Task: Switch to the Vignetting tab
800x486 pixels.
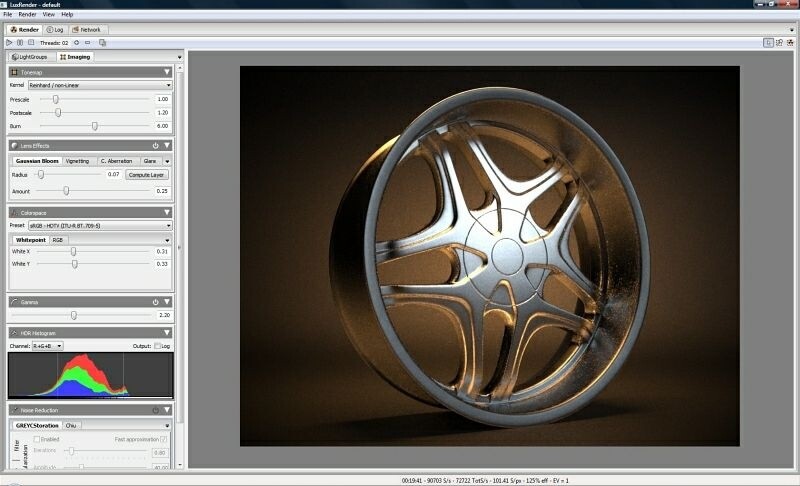Action: (78, 161)
